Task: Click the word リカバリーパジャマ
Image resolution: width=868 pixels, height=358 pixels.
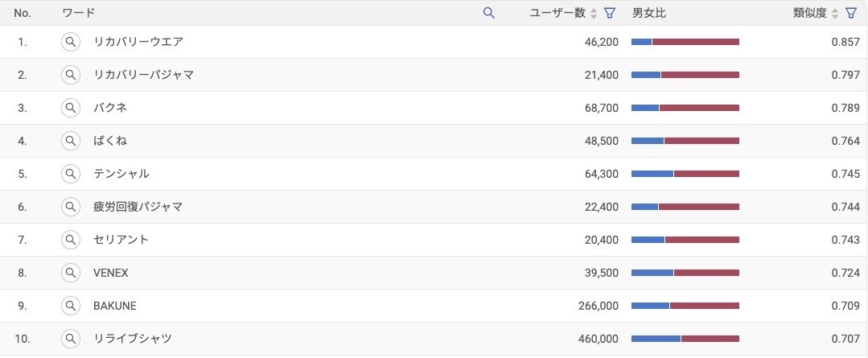Action: click(x=143, y=75)
